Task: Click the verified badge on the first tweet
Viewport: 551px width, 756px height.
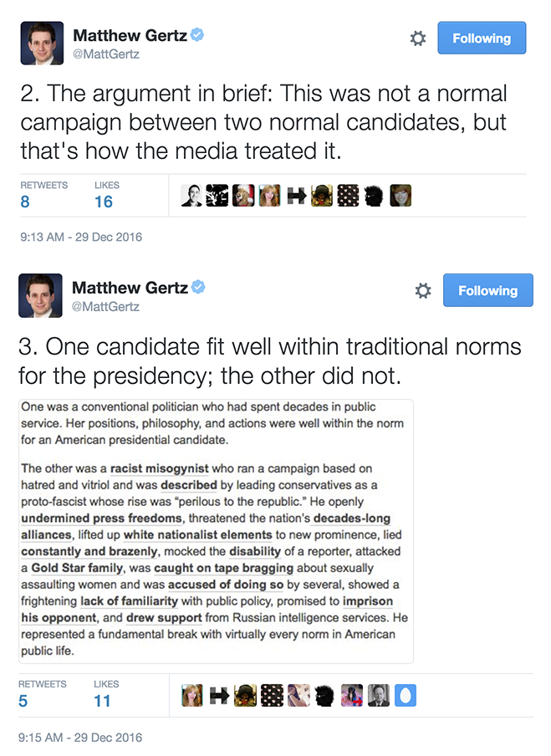Action: 199,35
